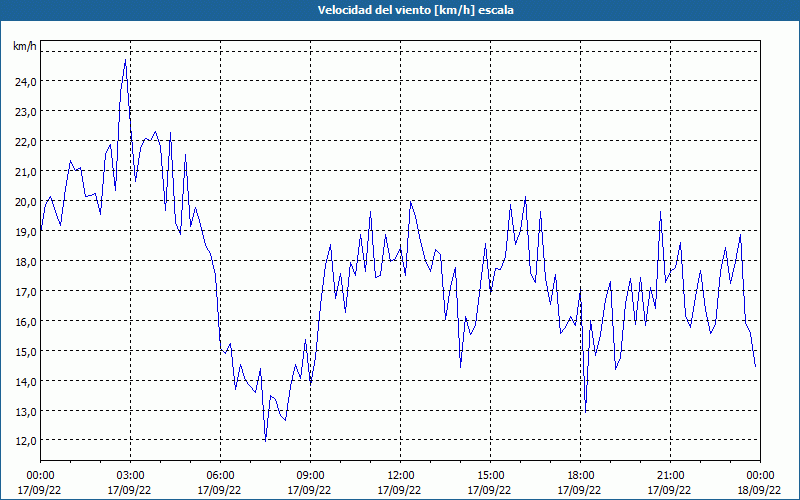800x500 pixels.
Task: Select the 22,0 y-axis label
Action: pyautogui.click(x=26, y=142)
